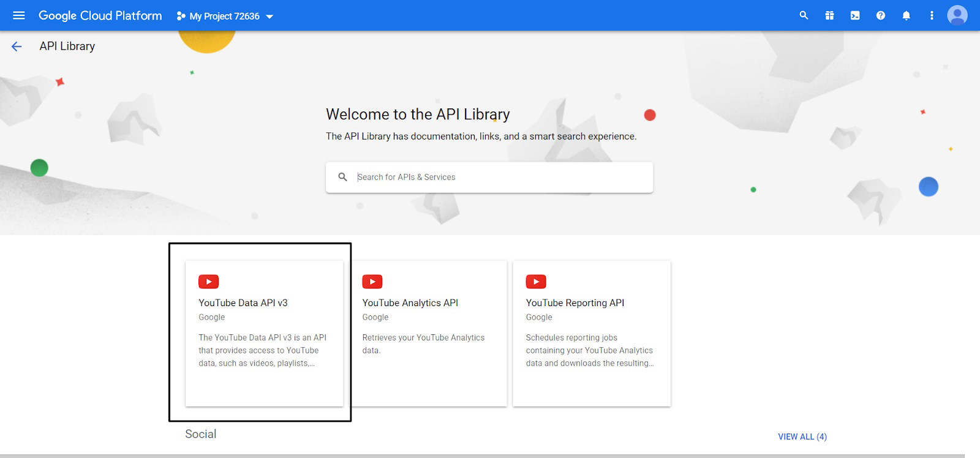Click 'Schedules reporting jobs' description text

coord(590,350)
